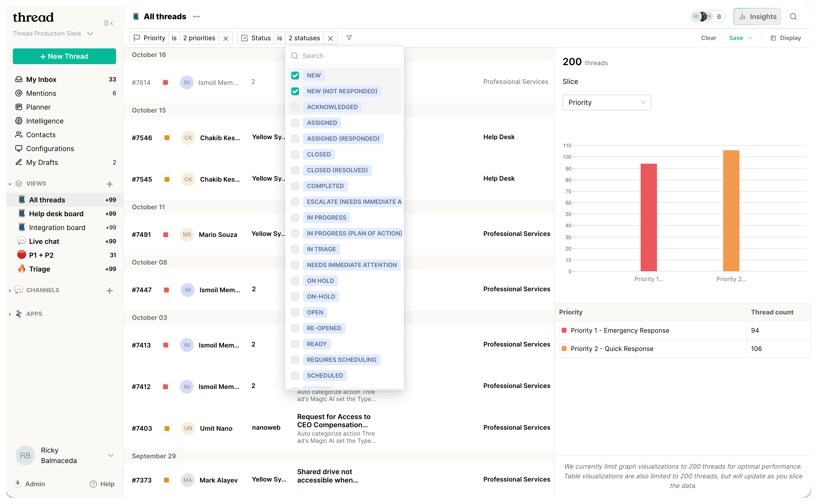Open the search magnifier in the top right

(793, 17)
